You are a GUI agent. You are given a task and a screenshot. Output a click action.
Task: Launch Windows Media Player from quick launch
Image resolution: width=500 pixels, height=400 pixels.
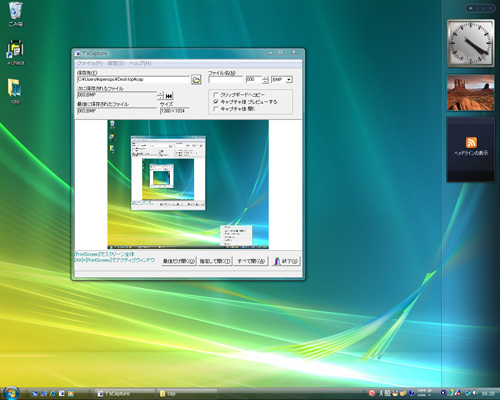71,394
